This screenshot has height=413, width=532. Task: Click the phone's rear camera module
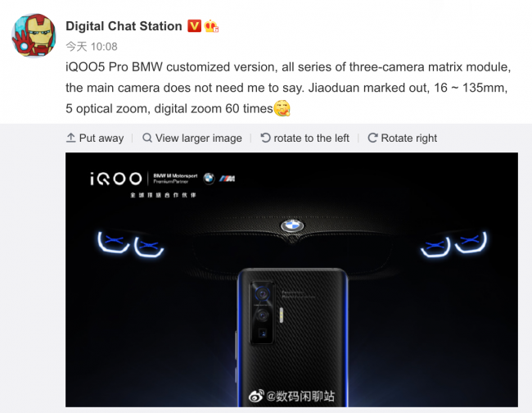[x=262, y=313]
